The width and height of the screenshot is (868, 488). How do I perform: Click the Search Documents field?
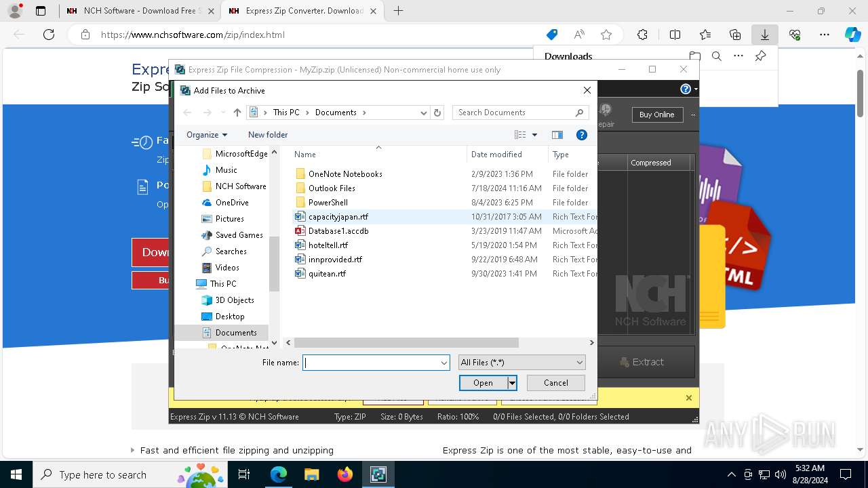pyautogui.click(x=520, y=113)
